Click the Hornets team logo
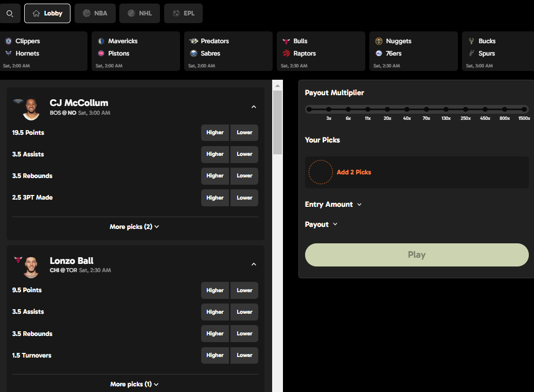The height and width of the screenshot is (392, 534). coord(9,53)
